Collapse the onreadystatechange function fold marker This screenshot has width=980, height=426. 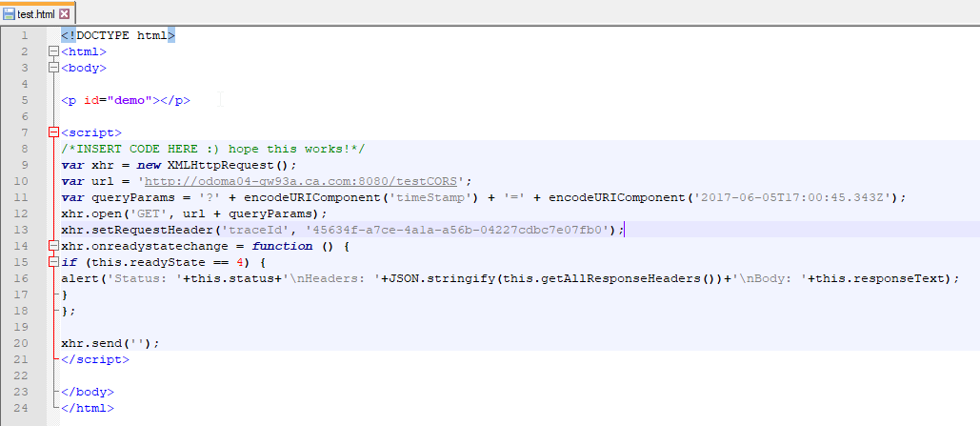pos(53,247)
